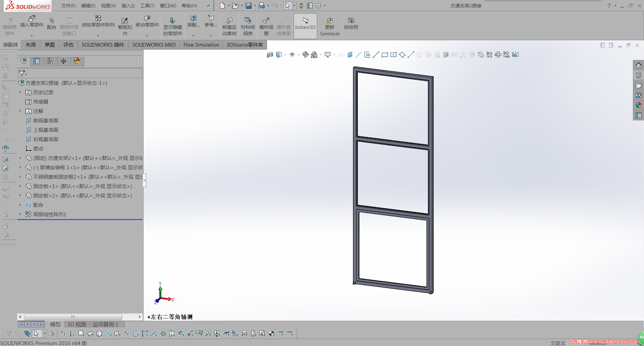Select the 移动零部件 move component tool
The width and height of the screenshot is (644, 346).
click(x=147, y=21)
